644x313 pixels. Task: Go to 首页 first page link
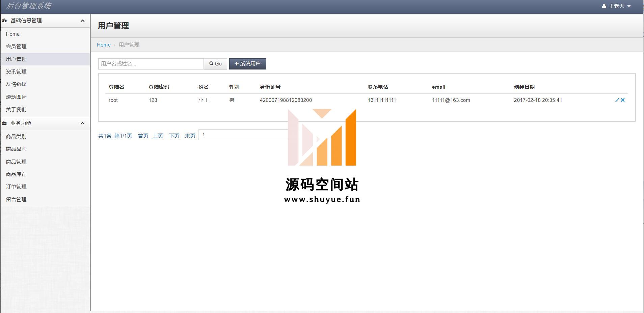pyautogui.click(x=143, y=136)
